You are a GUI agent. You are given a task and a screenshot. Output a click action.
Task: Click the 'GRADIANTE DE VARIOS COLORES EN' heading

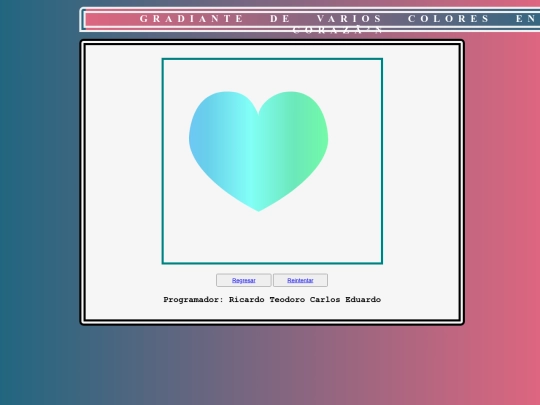[338, 19]
